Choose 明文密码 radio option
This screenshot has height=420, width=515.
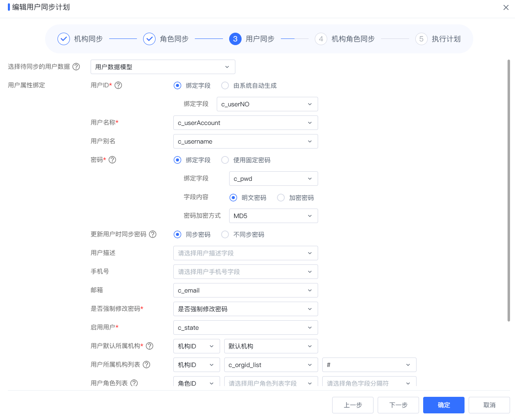point(233,198)
